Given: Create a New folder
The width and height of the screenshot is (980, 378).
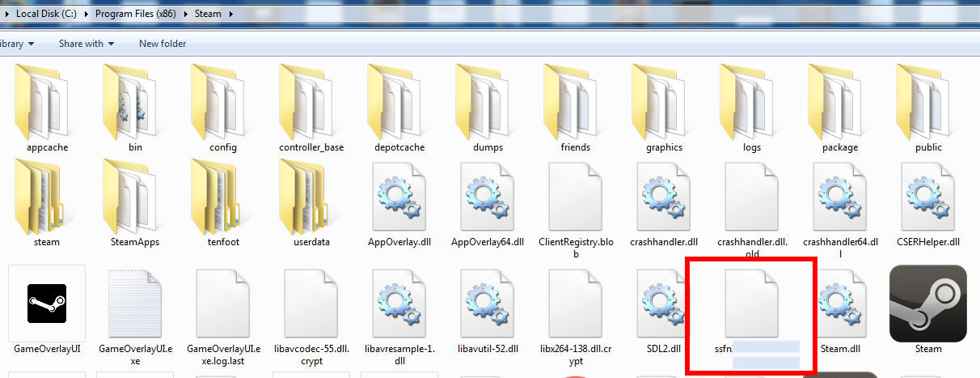Looking at the screenshot, I should (163, 44).
